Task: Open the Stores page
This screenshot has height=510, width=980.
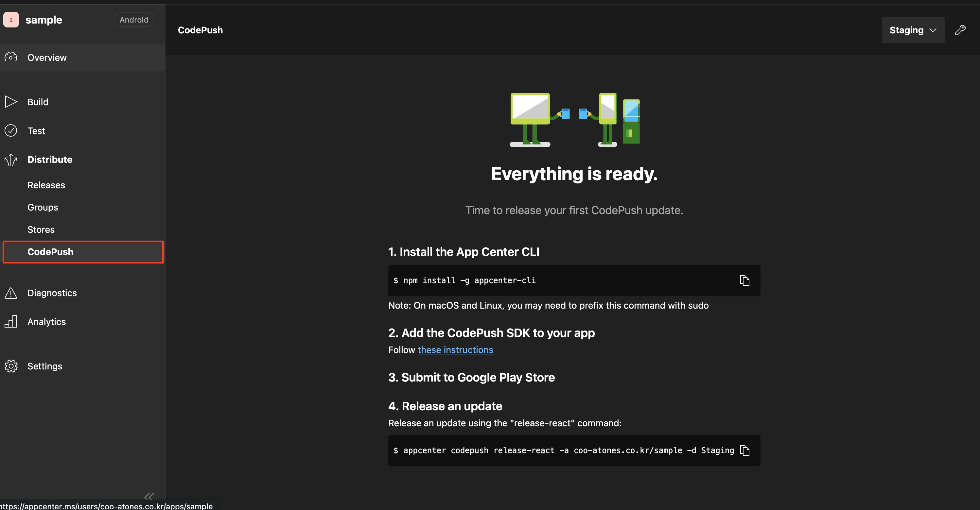Action: click(41, 229)
